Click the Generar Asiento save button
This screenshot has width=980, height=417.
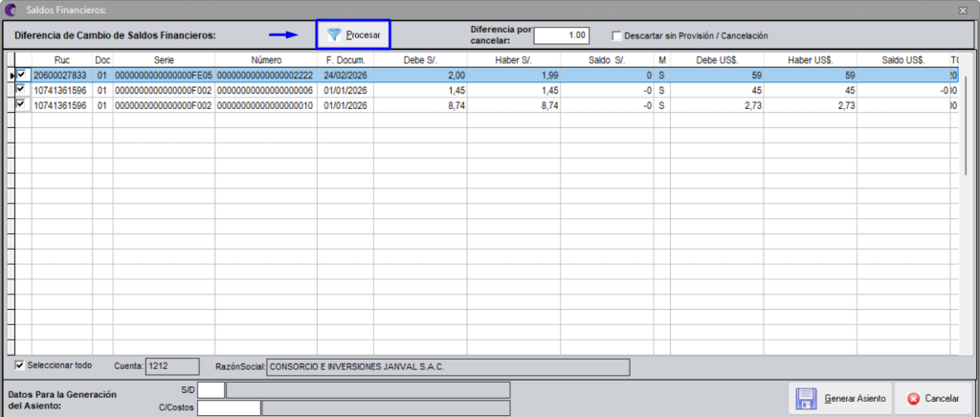pos(840,398)
